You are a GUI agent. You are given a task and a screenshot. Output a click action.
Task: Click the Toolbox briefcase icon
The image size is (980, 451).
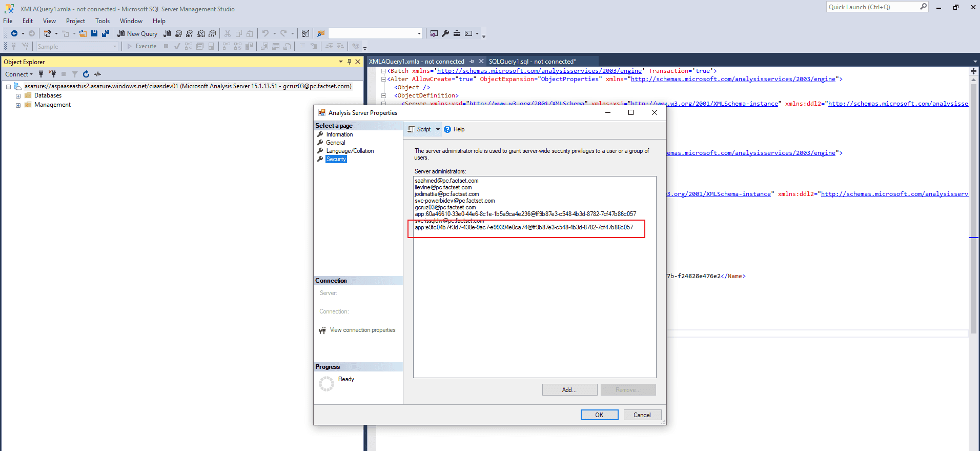coord(457,33)
